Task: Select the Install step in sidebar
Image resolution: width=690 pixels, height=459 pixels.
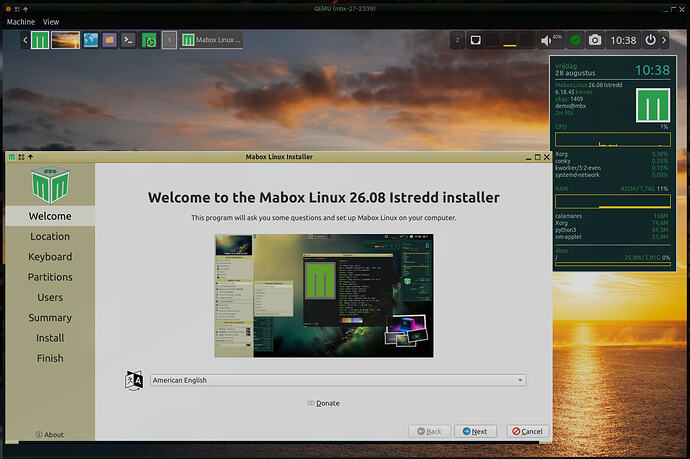Action: (50, 338)
